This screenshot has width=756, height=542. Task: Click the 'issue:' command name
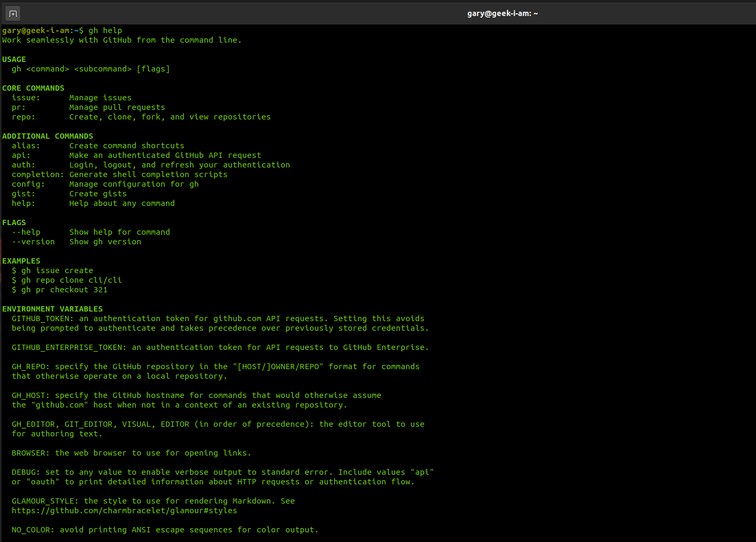coord(26,98)
